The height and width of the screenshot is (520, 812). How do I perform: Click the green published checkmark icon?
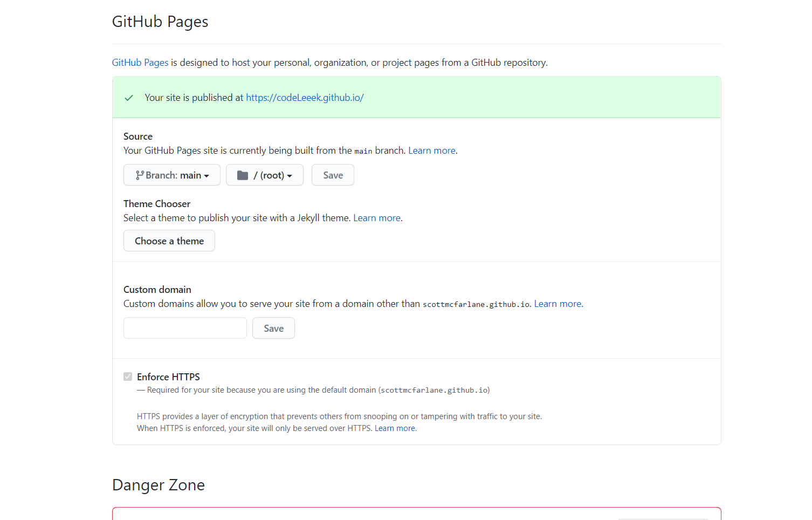(129, 98)
